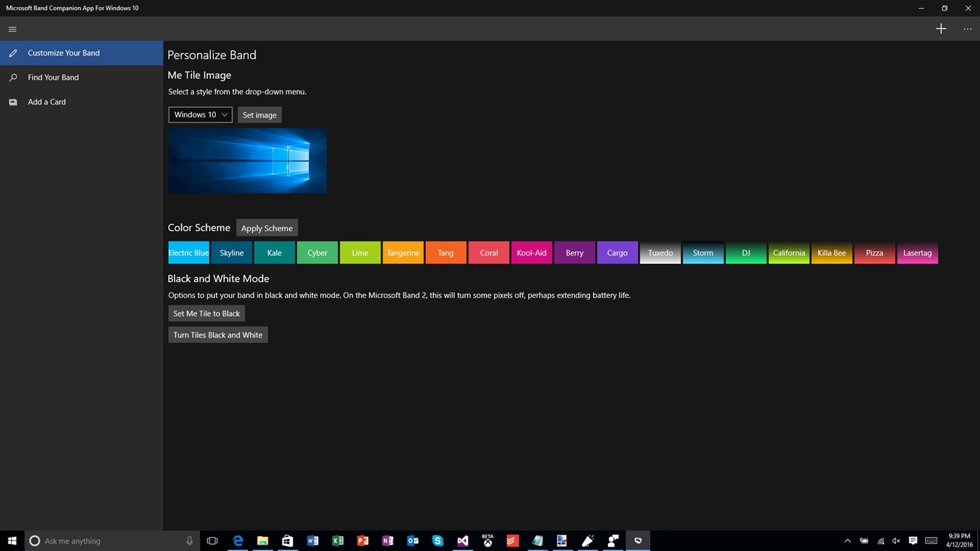Screen dimensions: 980x551
Task: Expand hidden icons in the system tray
Action: [x=847, y=540]
